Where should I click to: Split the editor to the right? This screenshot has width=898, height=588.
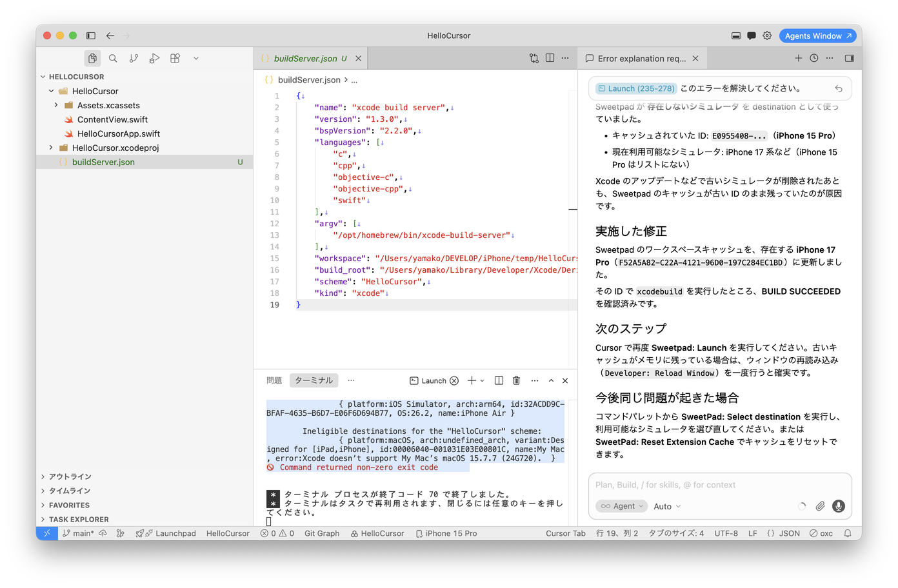[x=550, y=58]
